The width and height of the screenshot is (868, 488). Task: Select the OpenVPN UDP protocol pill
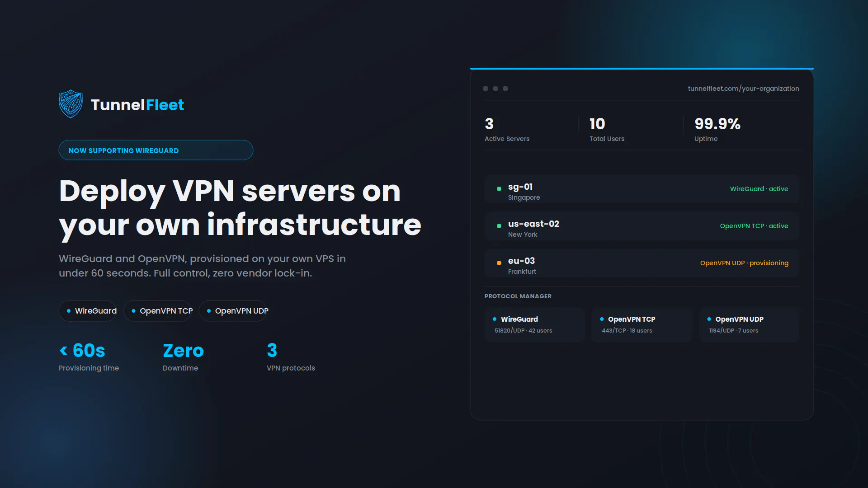pos(234,311)
